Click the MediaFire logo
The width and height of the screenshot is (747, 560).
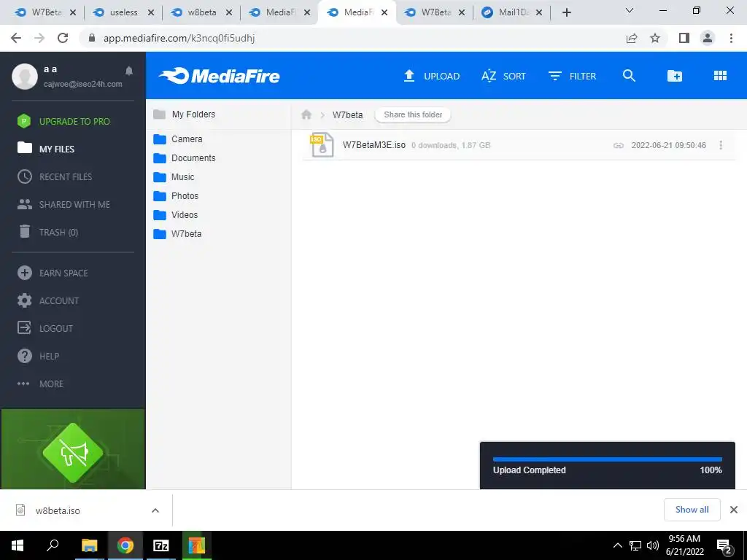click(x=219, y=76)
